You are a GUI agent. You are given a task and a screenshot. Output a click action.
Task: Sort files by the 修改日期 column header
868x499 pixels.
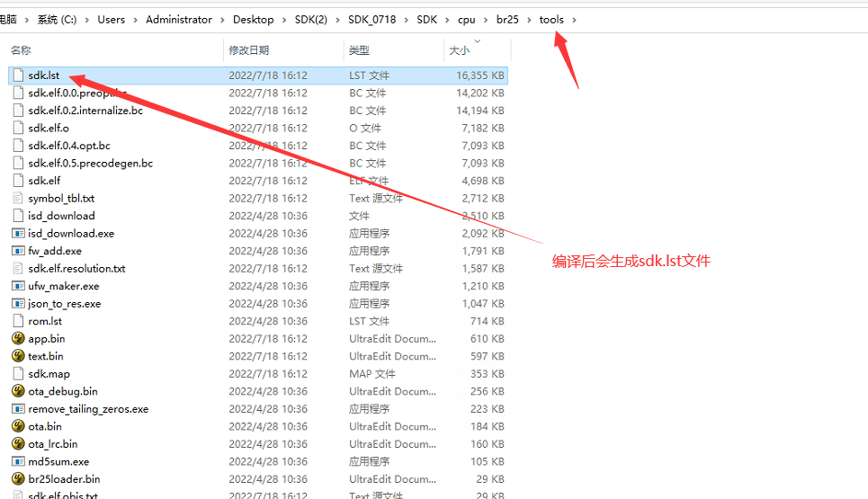point(249,50)
